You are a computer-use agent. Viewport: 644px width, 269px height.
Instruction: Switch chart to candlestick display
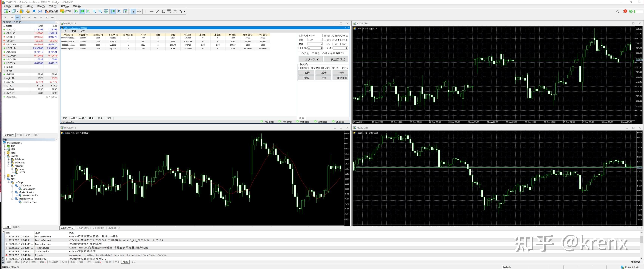82,12
